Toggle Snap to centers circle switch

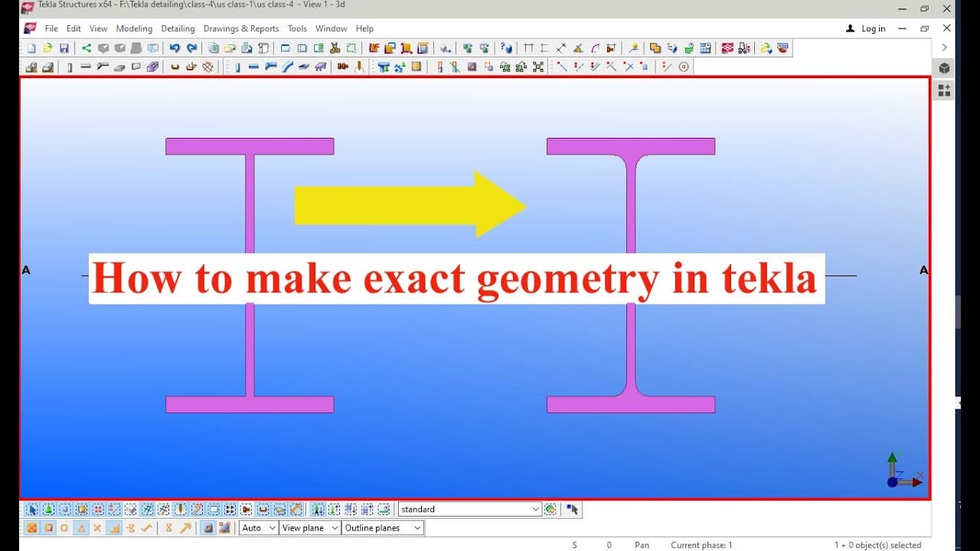[64, 528]
